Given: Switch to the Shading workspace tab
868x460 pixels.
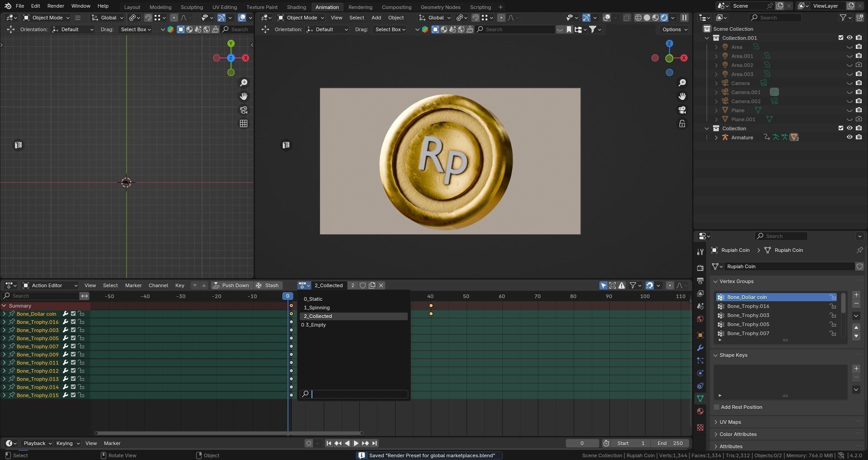Looking at the screenshot, I should coord(296,7).
